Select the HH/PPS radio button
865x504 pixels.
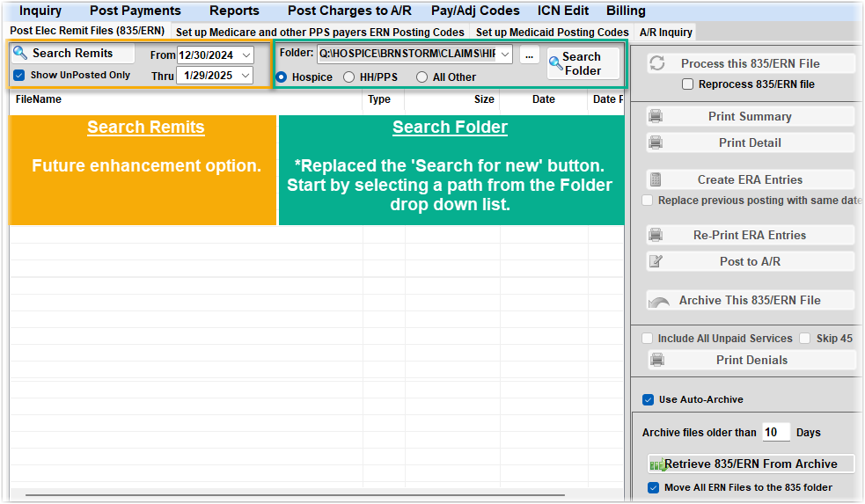pyautogui.click(x=349, y=77)
